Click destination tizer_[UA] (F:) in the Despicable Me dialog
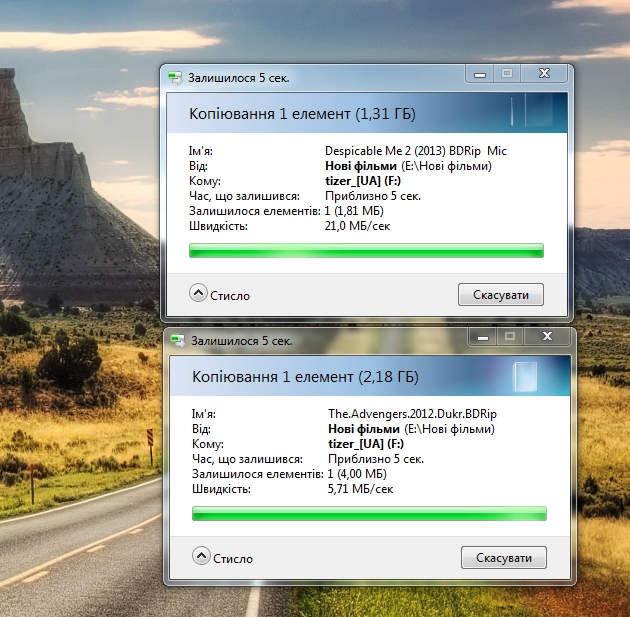This screenshot has height=617, width=630. coord(363,181)
